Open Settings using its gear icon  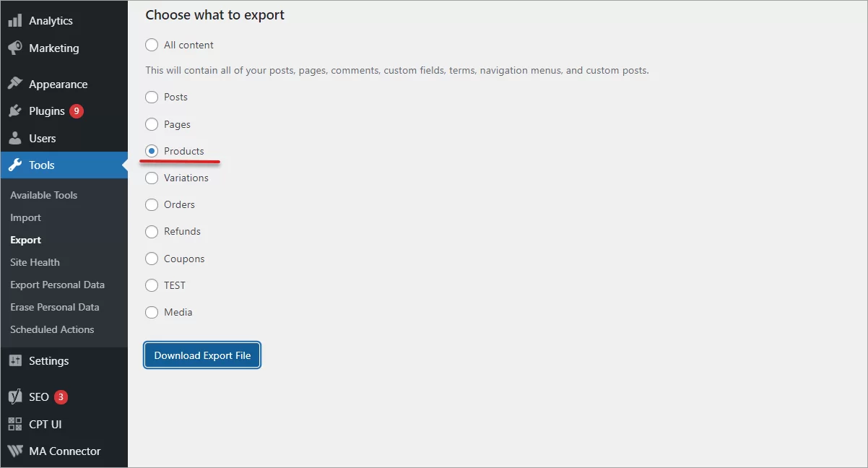15,360
